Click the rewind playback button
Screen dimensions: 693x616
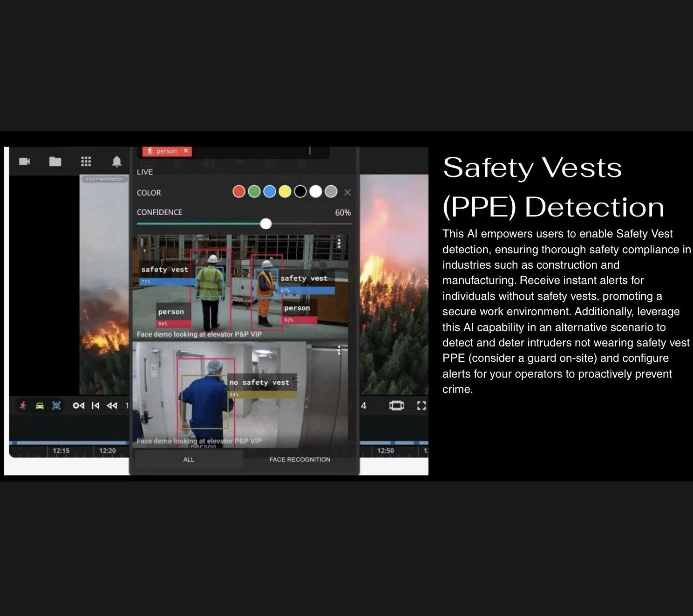coord(112,406)
